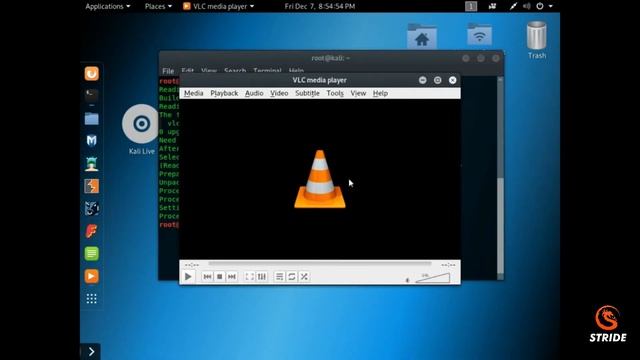The height and width of the screenshot is (360, 640).
Task: Open the system power menu icon
Action: tap(540, 6)
